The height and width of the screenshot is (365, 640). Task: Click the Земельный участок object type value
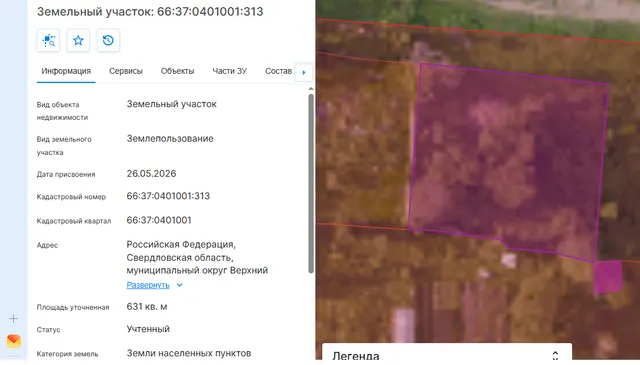[171, 104]
